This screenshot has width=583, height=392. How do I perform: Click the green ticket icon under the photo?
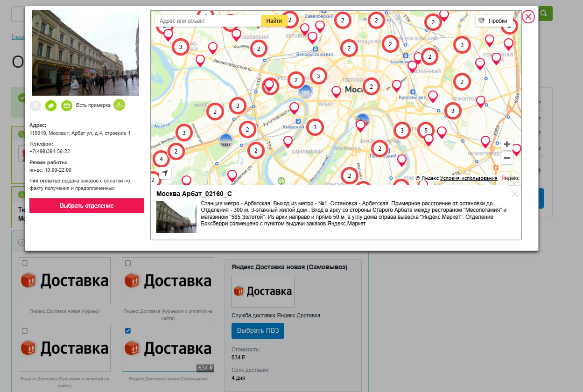click(51, 106)
